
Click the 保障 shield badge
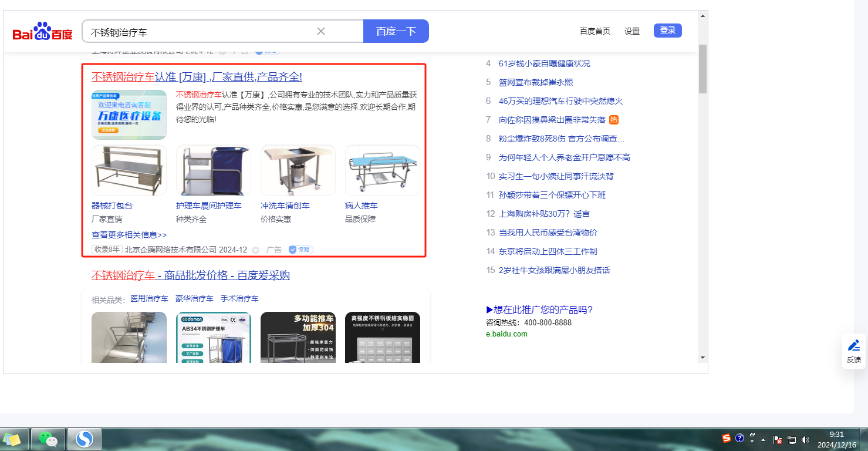pos(300,250)
